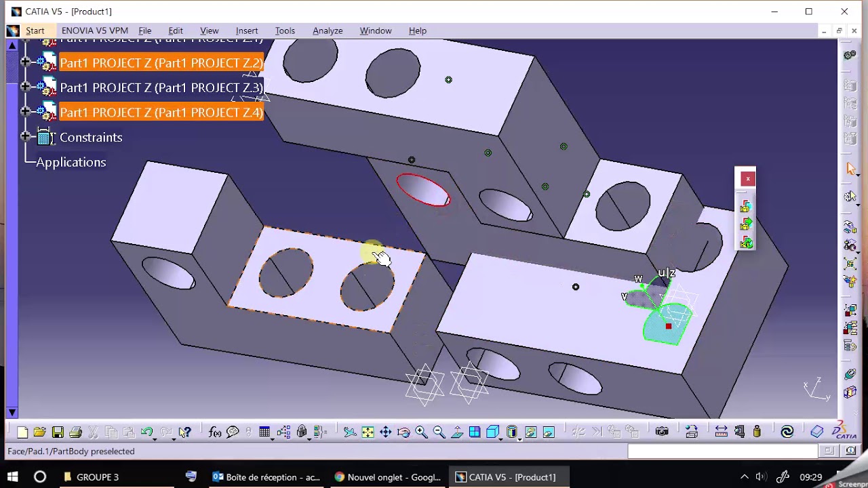Click the power input command field

pyautogui.click(x=722, y=451)
